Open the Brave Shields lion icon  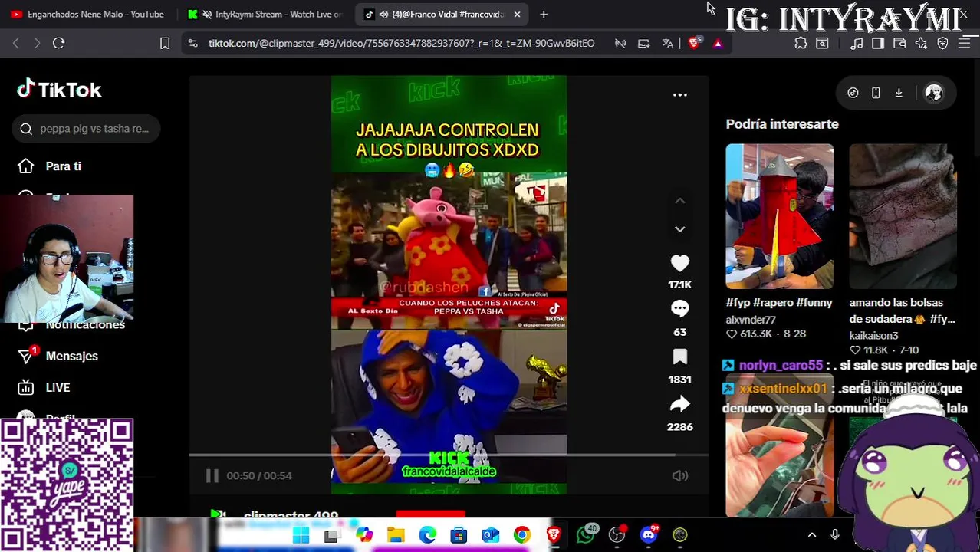coord(694,43)
